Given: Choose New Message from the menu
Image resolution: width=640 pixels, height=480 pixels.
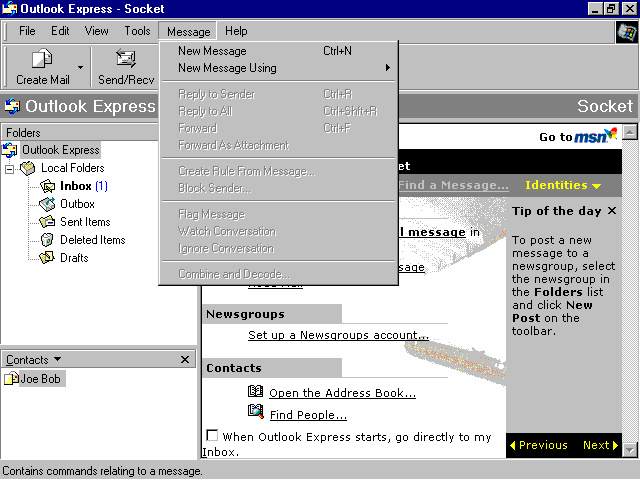Looking at the screenshot, I should coord(278,51).
